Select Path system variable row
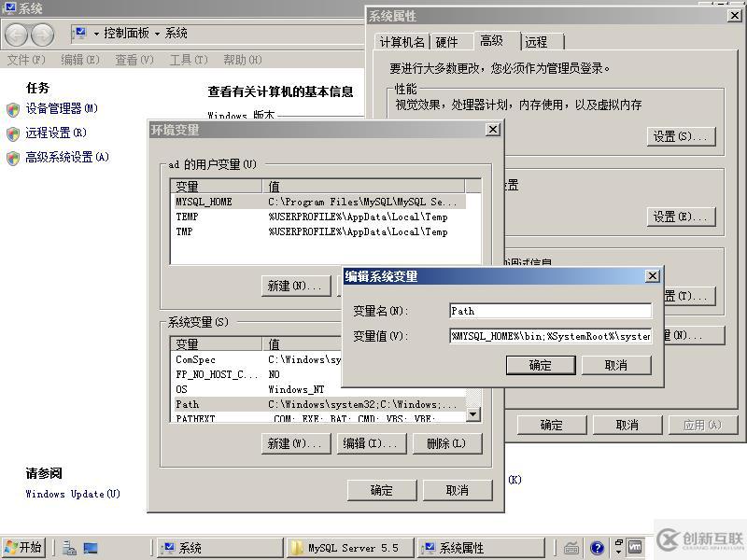 coord(318,404)
